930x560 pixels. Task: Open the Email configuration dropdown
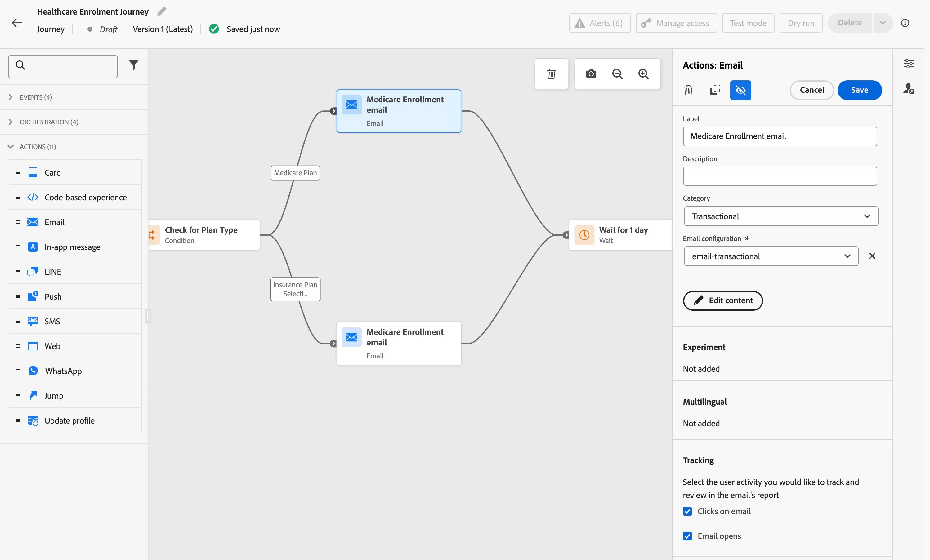(771, 256)
